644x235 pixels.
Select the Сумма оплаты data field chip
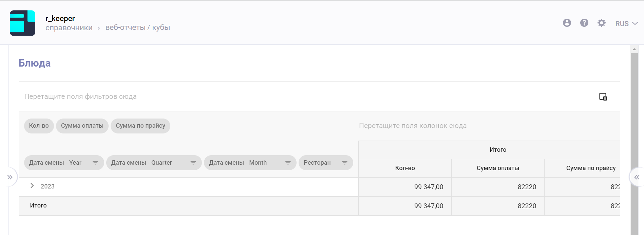[82, 126]
